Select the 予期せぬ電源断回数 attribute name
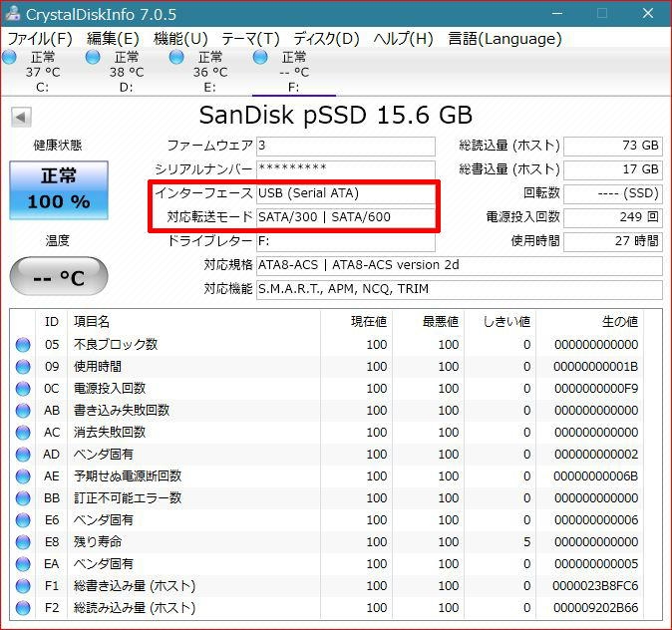The height and width of the screenshot is (630, 672). [128, 476]
